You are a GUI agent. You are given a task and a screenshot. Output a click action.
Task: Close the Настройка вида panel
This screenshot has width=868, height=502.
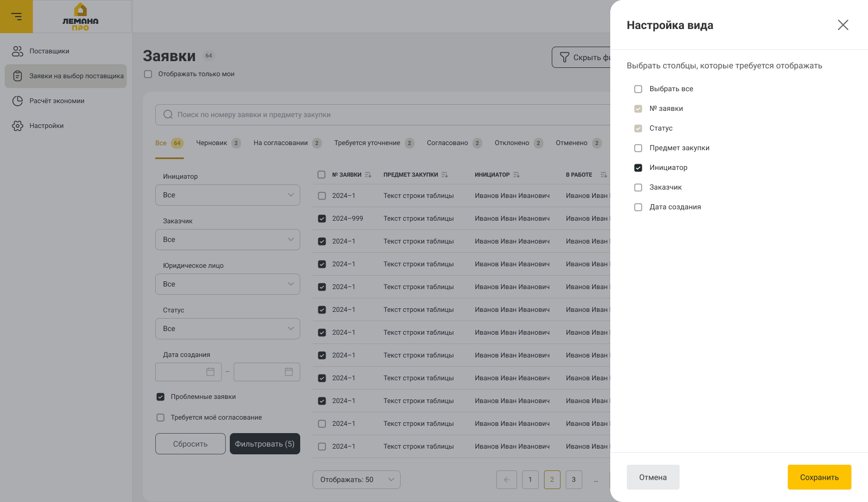(x=843, y=25)
